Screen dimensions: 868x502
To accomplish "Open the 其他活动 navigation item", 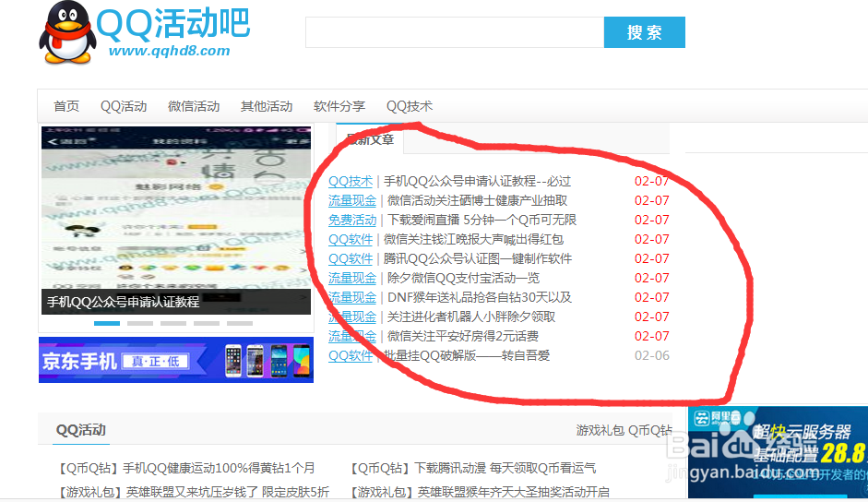I will coord(267,106).
